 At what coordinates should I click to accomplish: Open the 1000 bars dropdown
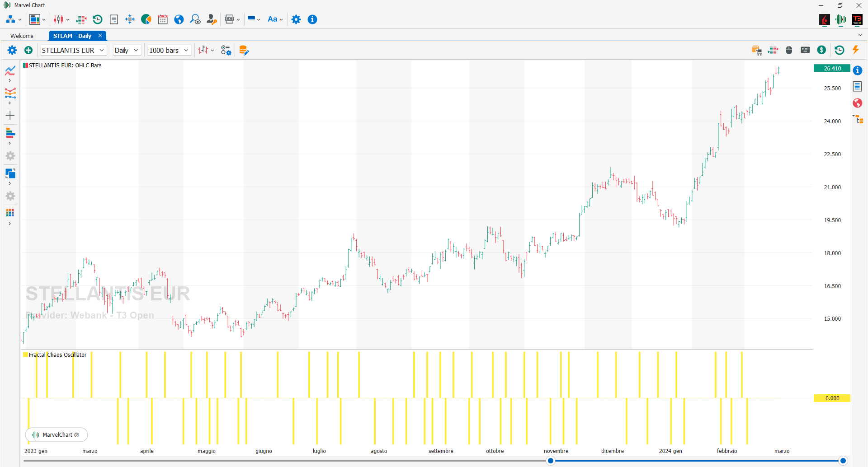169,50
